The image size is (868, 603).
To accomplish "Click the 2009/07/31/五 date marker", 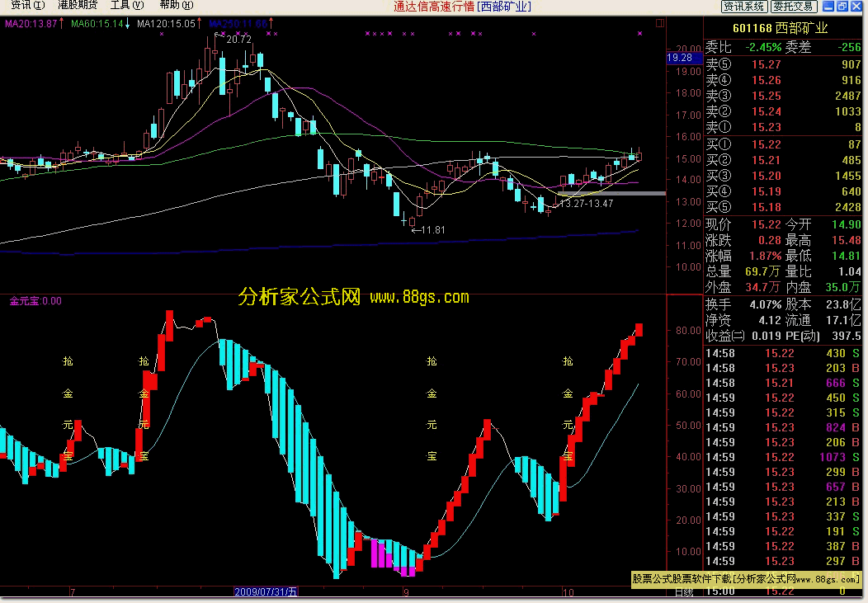I will (266, 592).
